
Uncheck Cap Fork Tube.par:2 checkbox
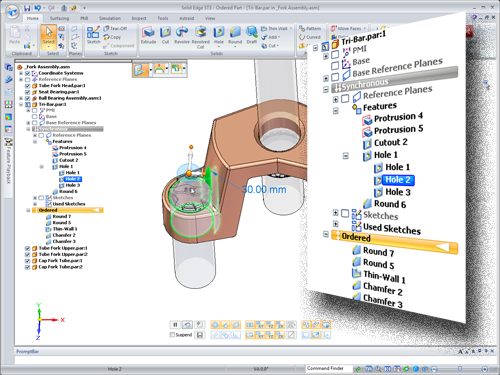[28, 267]
